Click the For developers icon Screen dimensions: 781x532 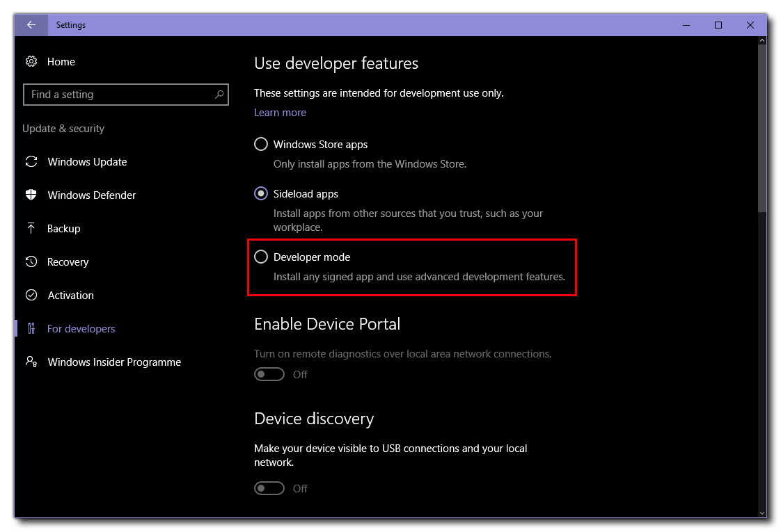coord(31,328)
